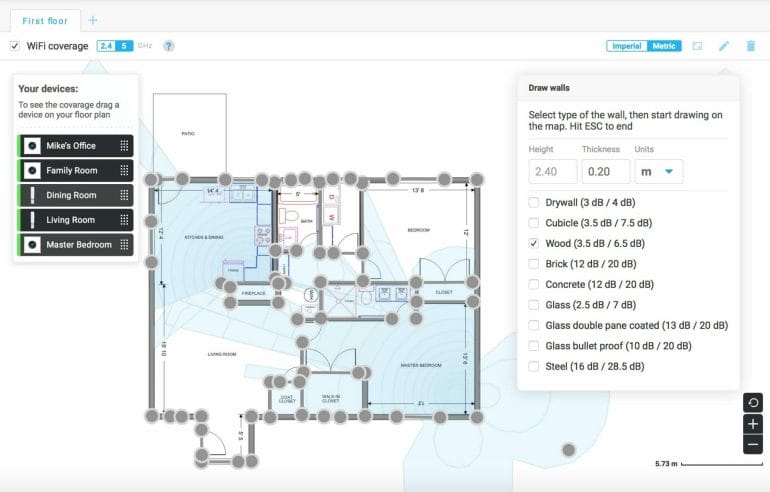This screenshot has width=770, height=492.
Task: Check Glass bullet proof wall type
Action: tap(533, 346)
